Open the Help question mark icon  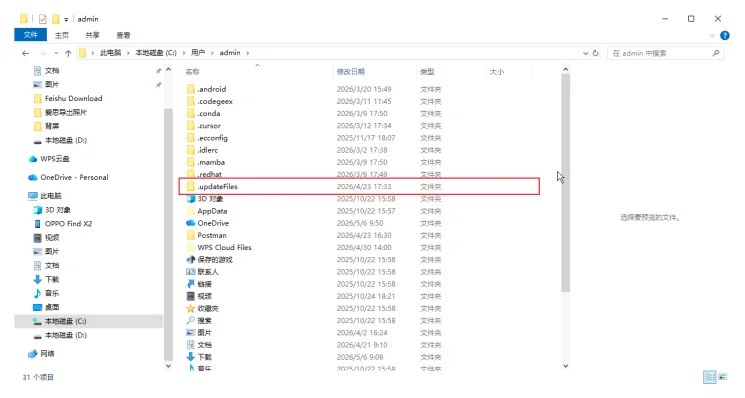coord(725,35)
